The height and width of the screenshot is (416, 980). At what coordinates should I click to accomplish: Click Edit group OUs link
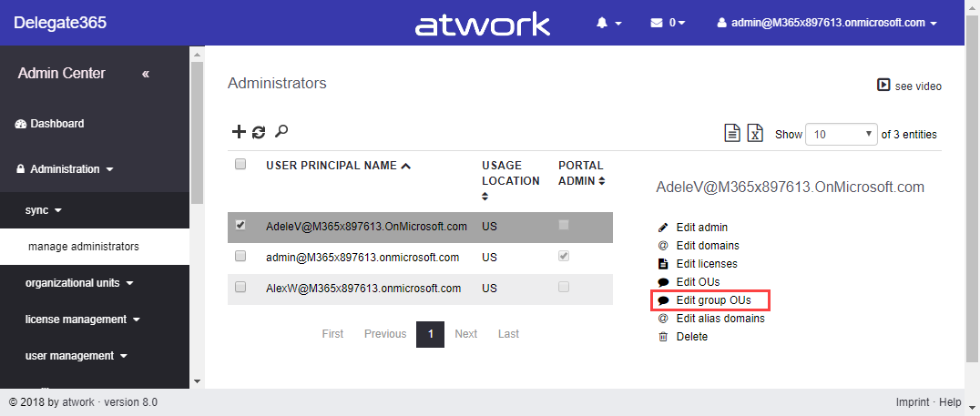click(x=713, y=300)
